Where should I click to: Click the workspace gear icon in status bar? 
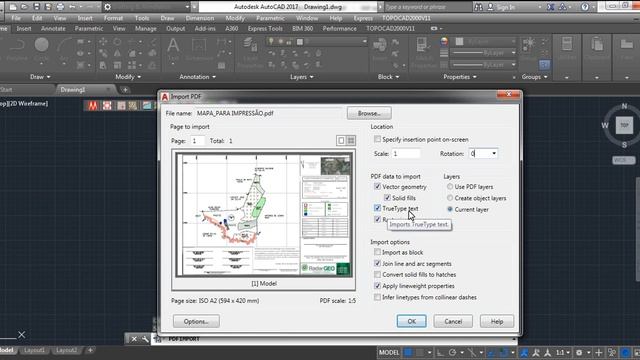coord(579,352)
